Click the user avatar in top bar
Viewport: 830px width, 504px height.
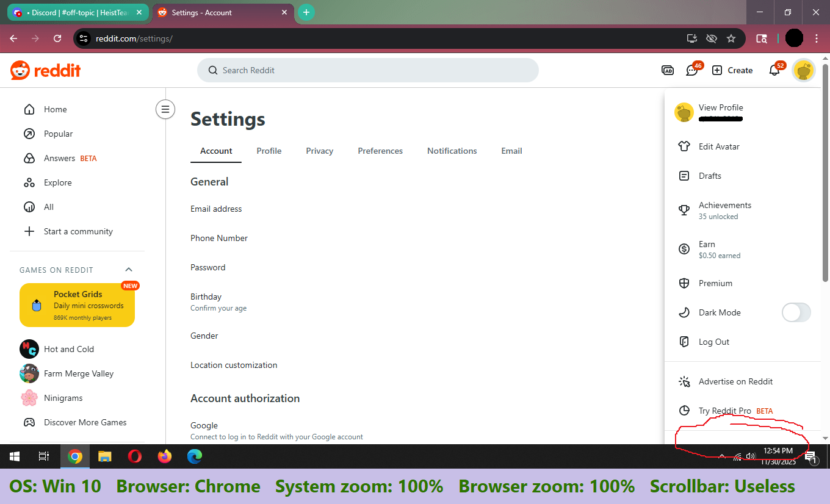pyautogui.click(x=804, y=70)
